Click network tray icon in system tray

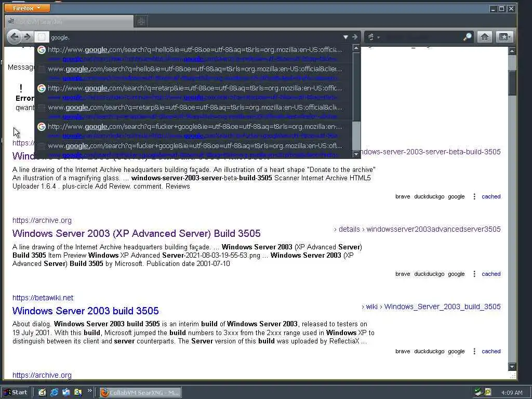pyautogui.click(x=478, y=392)
